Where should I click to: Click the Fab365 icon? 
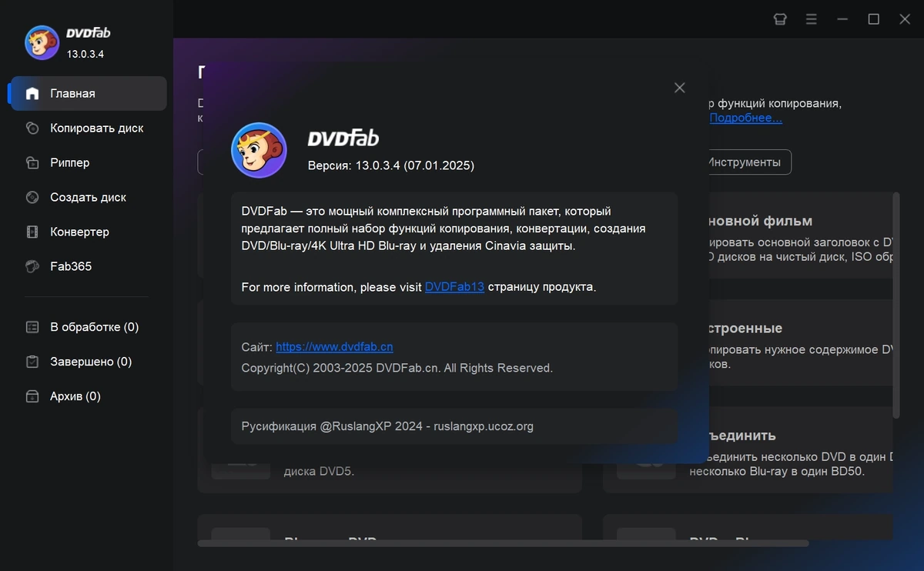[32, 266]
